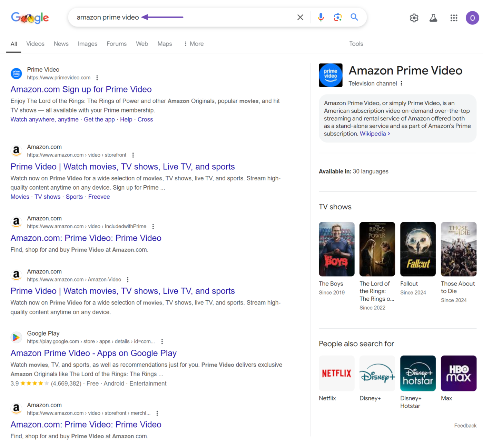483x448 pixels.
Task: Click the Disney+ Hotstar logo tile
Action: tap(418, 373)
